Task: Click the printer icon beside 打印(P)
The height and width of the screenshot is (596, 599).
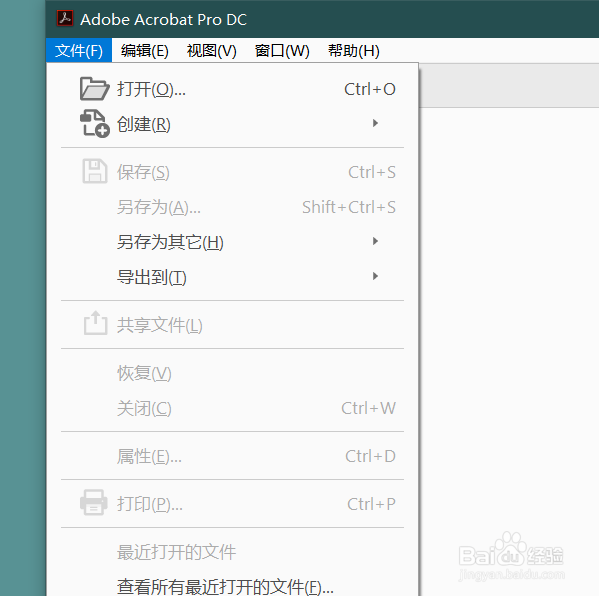Action: tap(94, 502)
